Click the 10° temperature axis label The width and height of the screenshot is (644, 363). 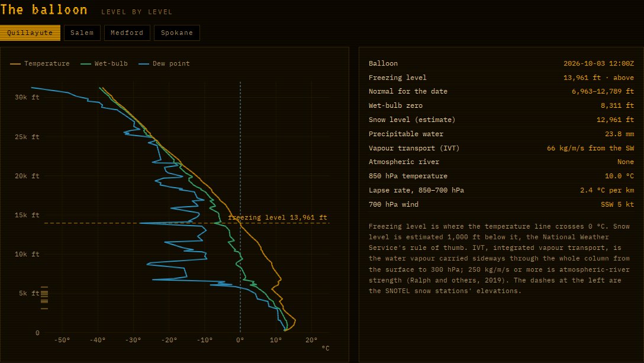click(x=276, y=340)
